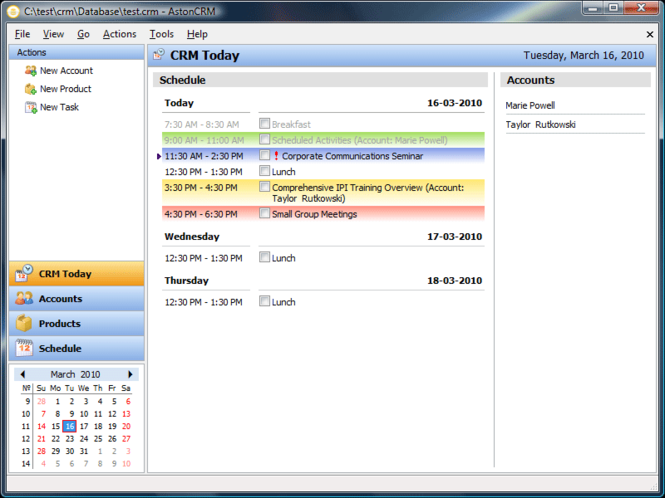Click red exclamation priority mark on Seminar

pos(276,156)
